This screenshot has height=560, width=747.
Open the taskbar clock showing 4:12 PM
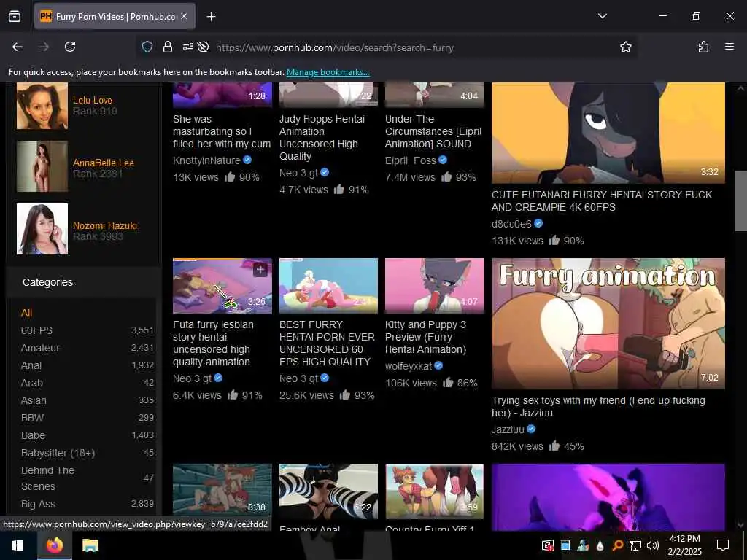(x=684, y=545)
